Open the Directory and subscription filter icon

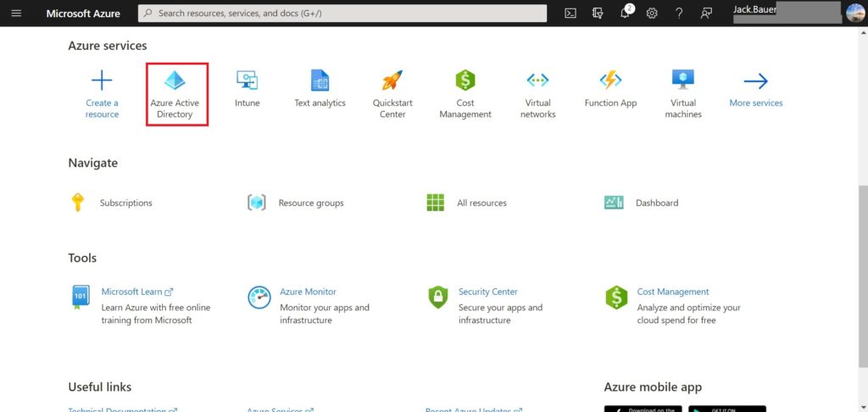[x=598, y=14]
